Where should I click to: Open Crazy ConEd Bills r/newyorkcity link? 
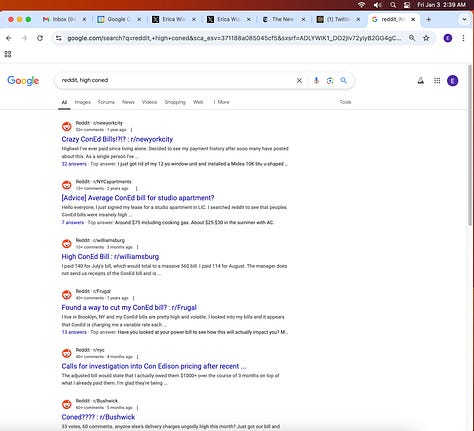[117, 139]
